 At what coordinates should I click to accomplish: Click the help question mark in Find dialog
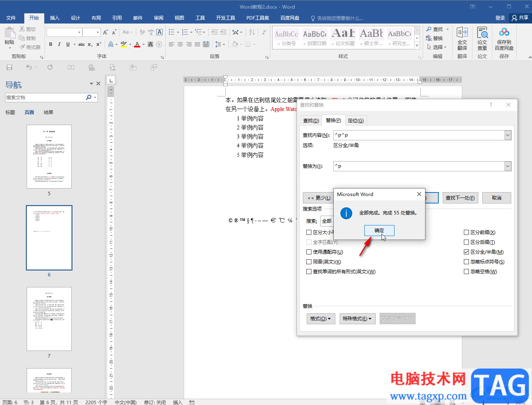[x=490, y=105]
